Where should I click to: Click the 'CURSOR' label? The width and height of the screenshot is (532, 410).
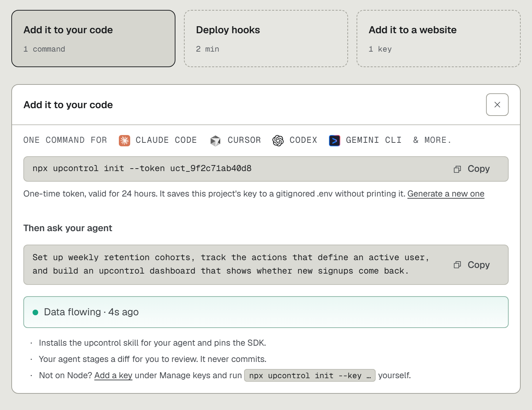pyautogui.click(x=244, y=140)
